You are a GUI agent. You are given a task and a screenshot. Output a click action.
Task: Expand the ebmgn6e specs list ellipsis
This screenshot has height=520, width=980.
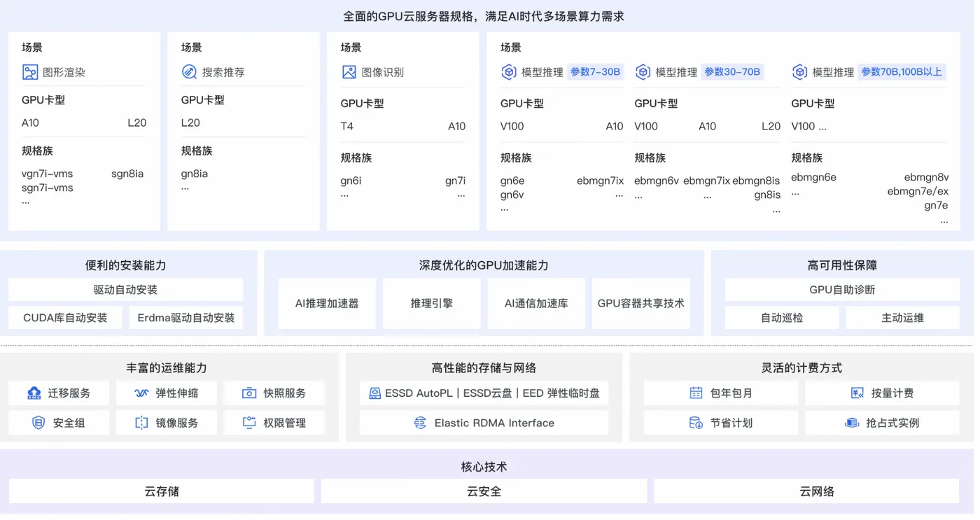pos(795,191)
